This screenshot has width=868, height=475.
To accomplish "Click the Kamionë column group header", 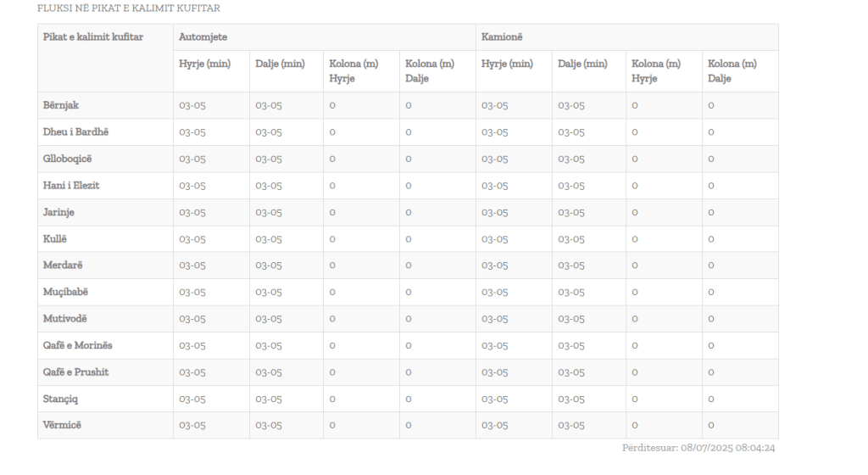I will click(x=502, y=37).
